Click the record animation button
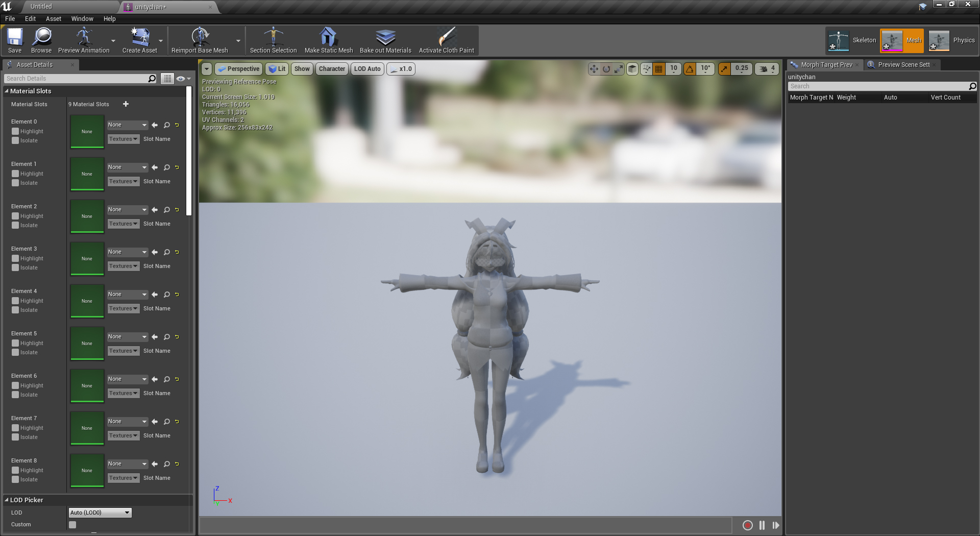Image resolution: width=980 pixels, height=536 pixels. pyautogui.click(x=748, y=525)
